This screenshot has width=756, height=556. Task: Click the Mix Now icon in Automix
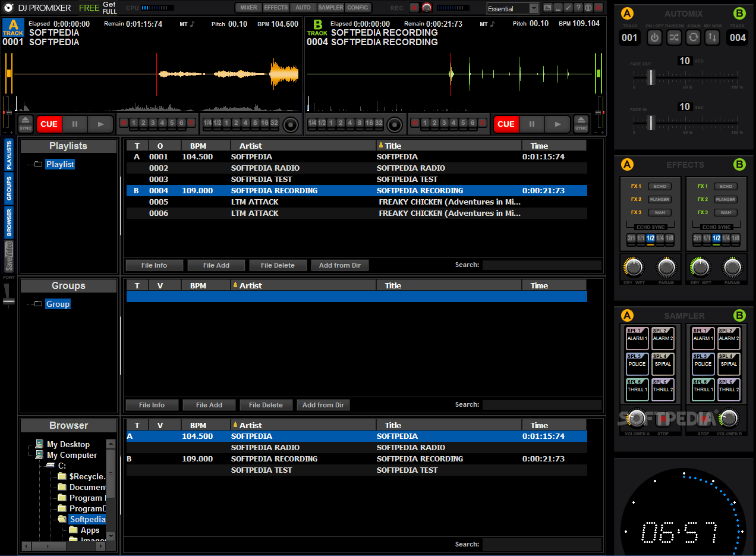click(713, 37)
